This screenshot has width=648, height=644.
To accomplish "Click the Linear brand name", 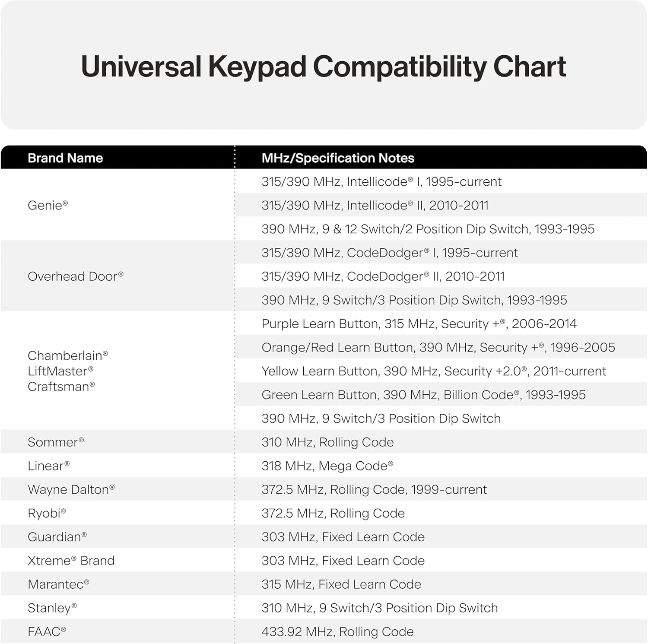I will pos(48,466).
